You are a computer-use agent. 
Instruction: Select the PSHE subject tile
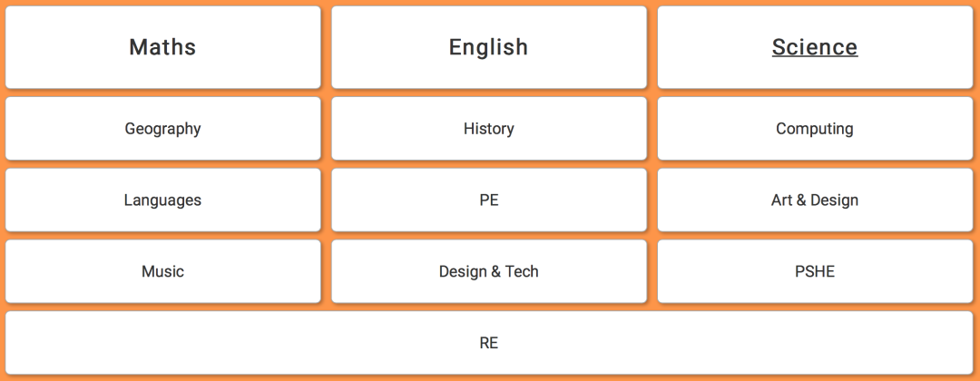click(x=814, y=271)
